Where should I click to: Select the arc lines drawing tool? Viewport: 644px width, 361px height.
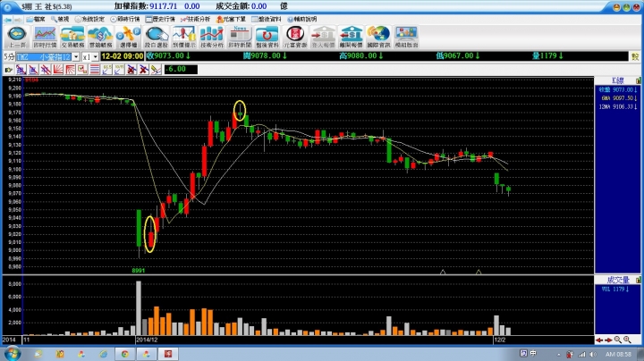[x=71, y=70]
